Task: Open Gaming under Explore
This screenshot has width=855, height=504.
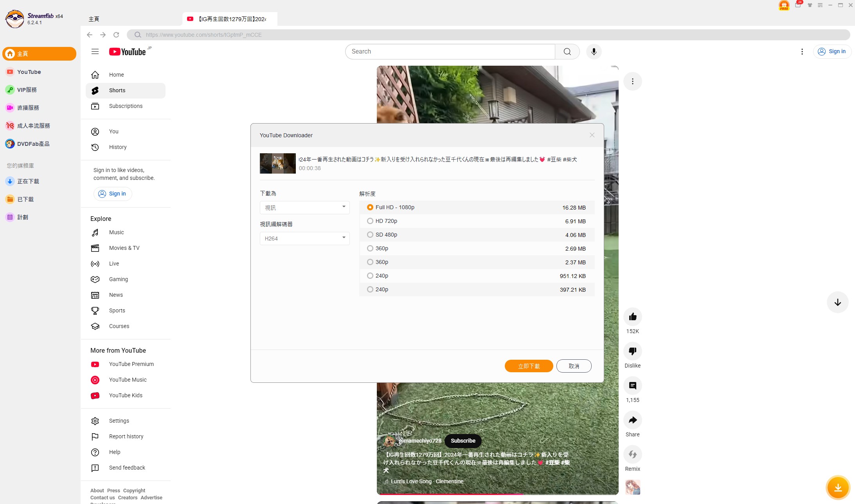Action: point(126,279)
